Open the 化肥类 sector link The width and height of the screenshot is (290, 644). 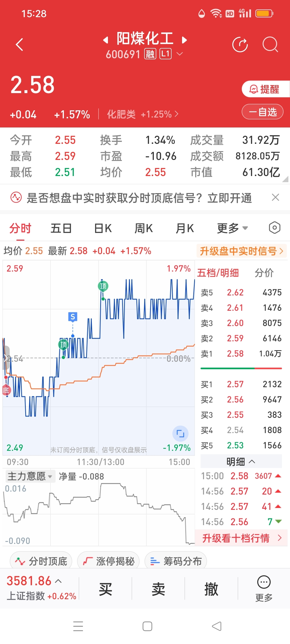point(142,114)
